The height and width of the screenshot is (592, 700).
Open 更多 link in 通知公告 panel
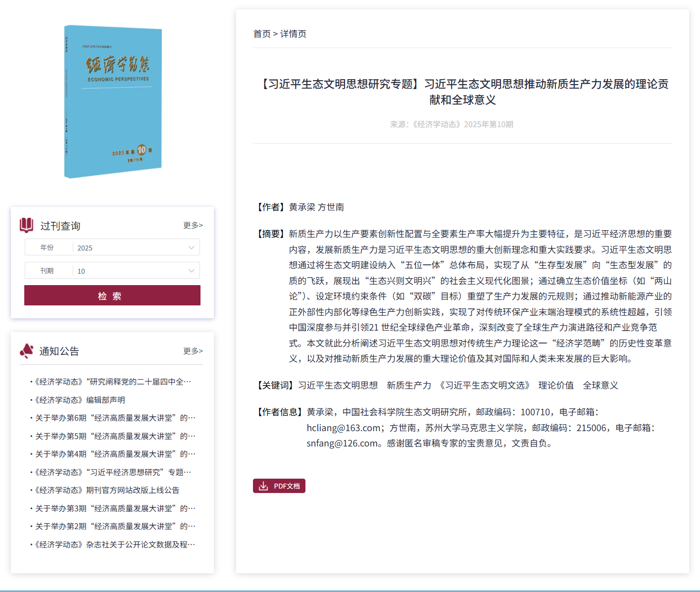pyautogui.click(x=193, y=351)
